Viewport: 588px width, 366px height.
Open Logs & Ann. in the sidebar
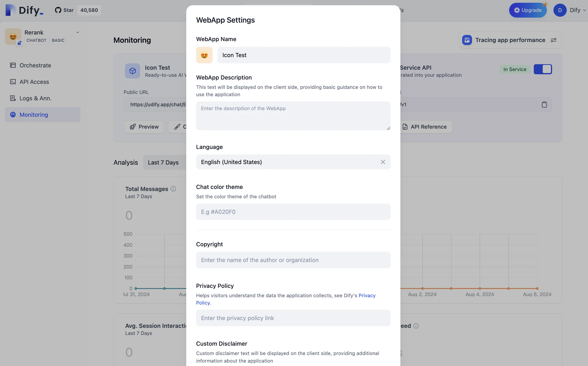[35, 98]
